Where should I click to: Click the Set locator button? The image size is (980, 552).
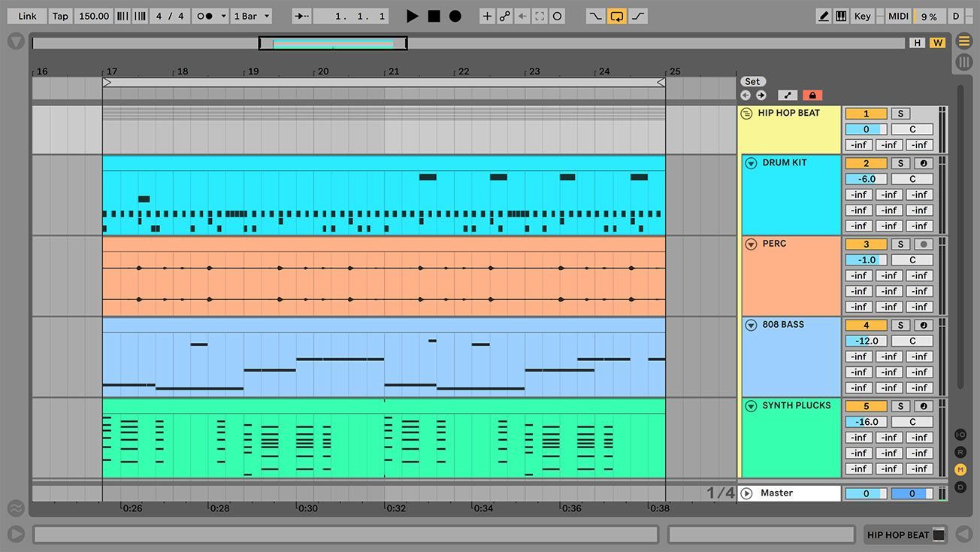(752, 81)
